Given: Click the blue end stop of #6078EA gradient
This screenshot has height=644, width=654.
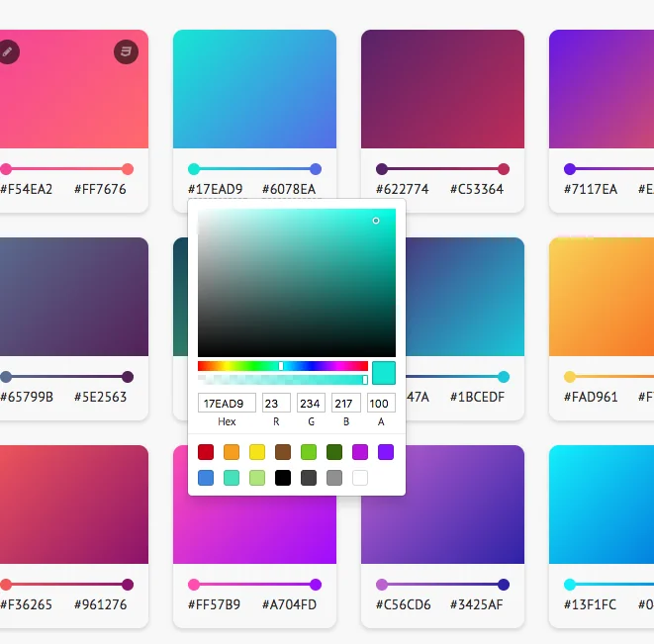Looking at the screenshot, I should click(316, 169).
